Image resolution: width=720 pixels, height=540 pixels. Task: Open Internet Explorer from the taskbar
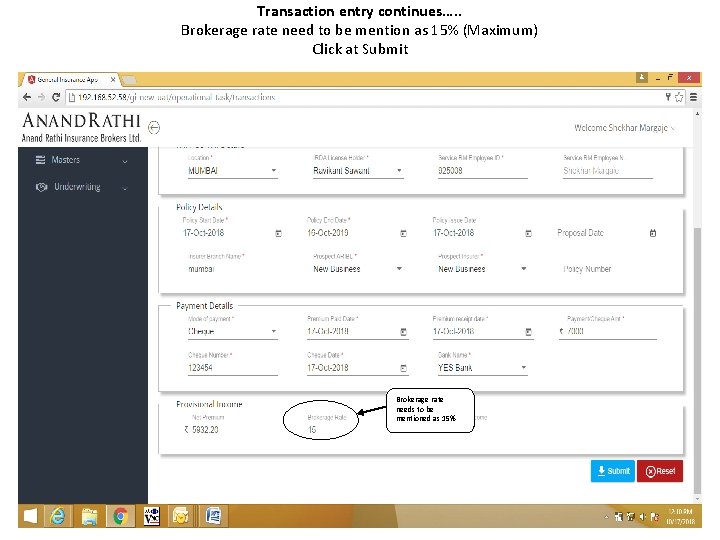[x=58, y=517]
